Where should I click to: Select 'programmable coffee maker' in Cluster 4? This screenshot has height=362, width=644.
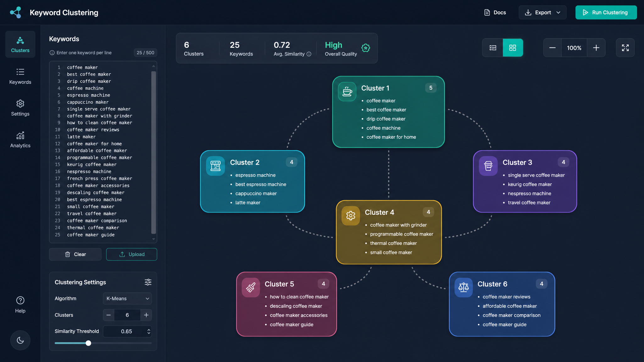(402, 234)
